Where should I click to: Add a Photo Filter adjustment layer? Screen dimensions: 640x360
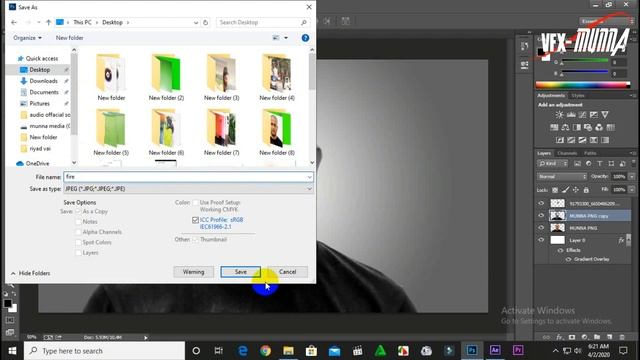click(588, 127)
